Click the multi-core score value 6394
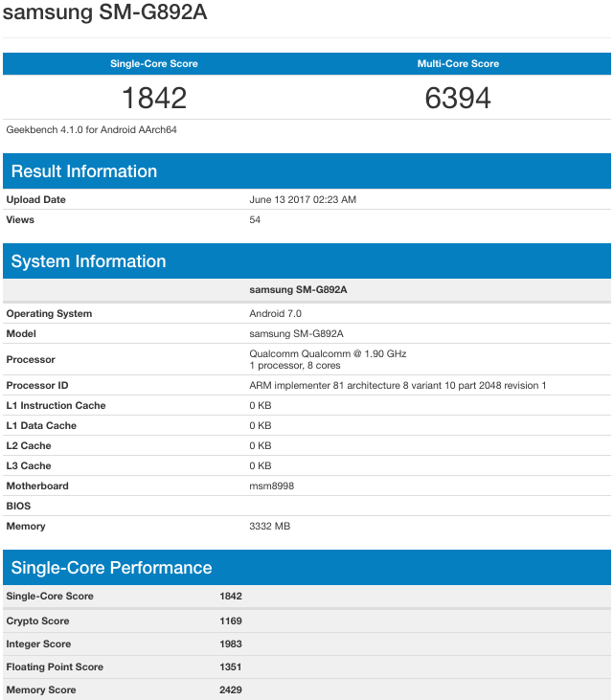This screenshot has width=614, height=700. pyautogui.click(x=458, y=98)
